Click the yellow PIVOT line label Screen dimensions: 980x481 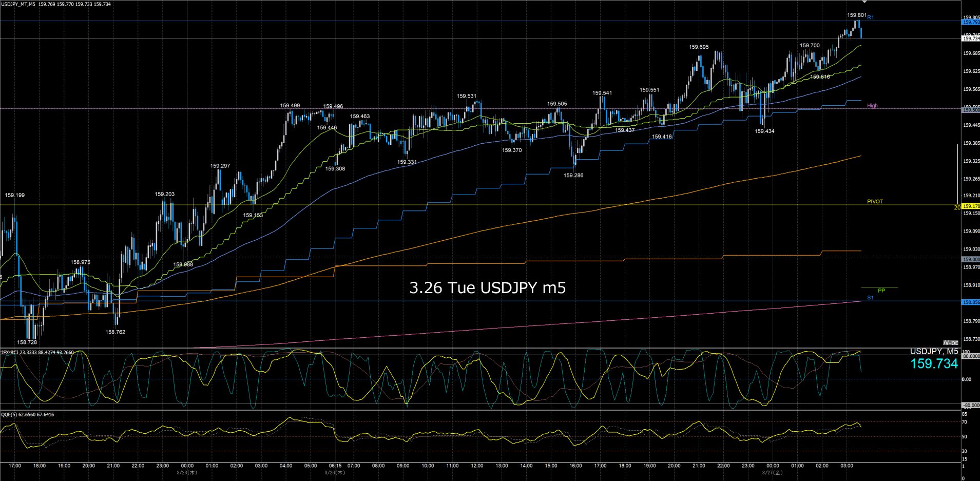(x=875, y=202)
